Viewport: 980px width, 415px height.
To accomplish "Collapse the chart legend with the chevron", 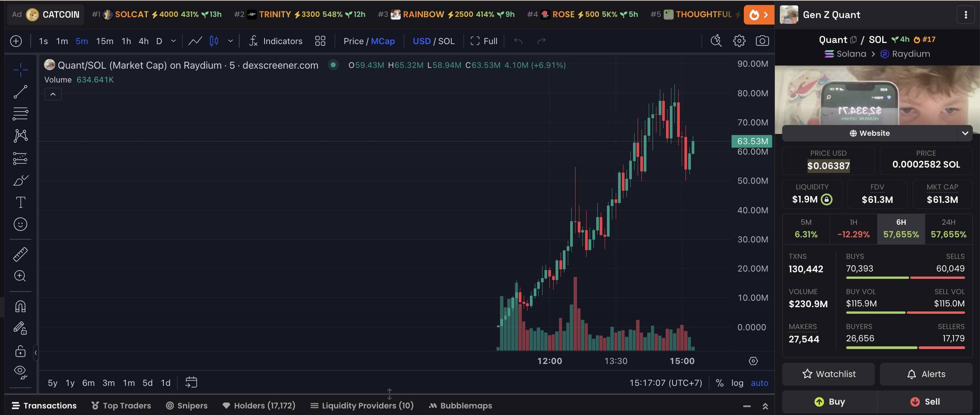I will click(x=53, y=94).
